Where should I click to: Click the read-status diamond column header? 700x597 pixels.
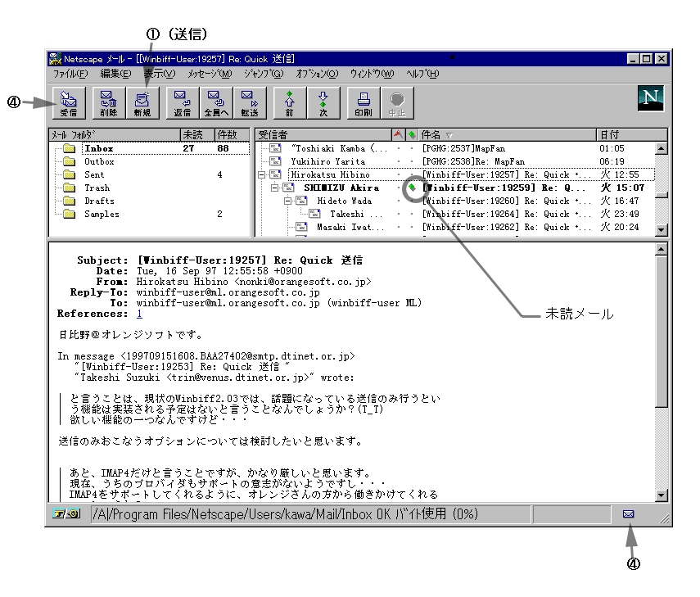tap(412, 134)
